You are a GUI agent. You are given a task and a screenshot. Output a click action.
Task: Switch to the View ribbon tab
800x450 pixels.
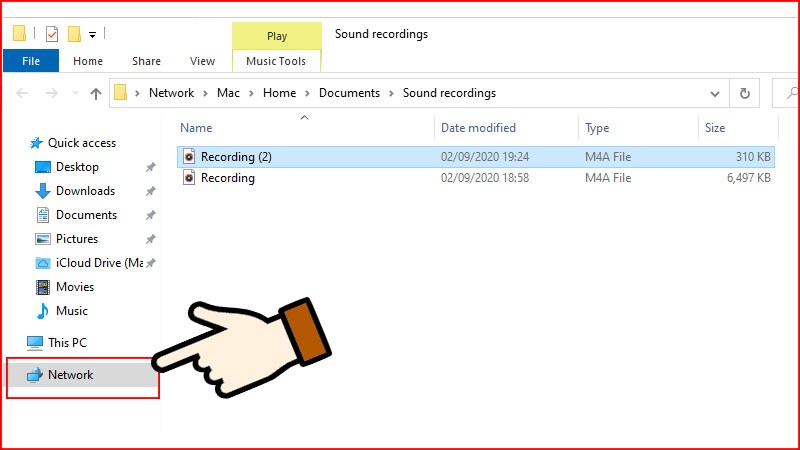point(202,61)
